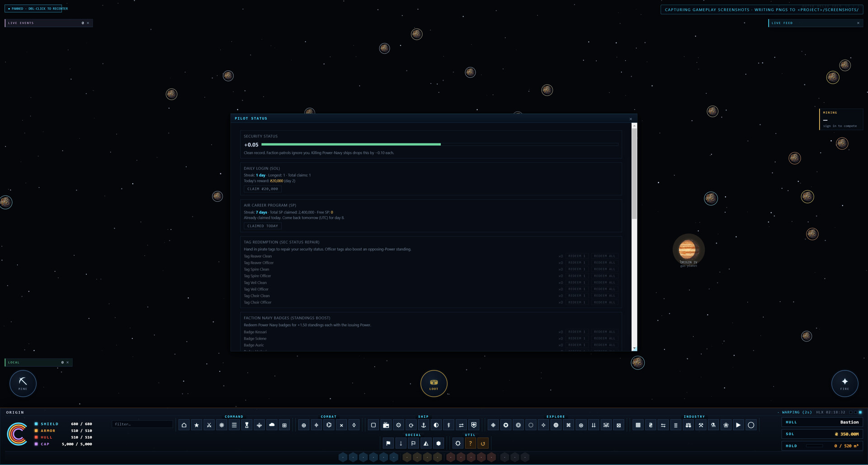Image resolution: width=868 pixels, height=465 pixels.
Task: Click the CLAIMED TODAY button
Action: click(x=263, y=226)
